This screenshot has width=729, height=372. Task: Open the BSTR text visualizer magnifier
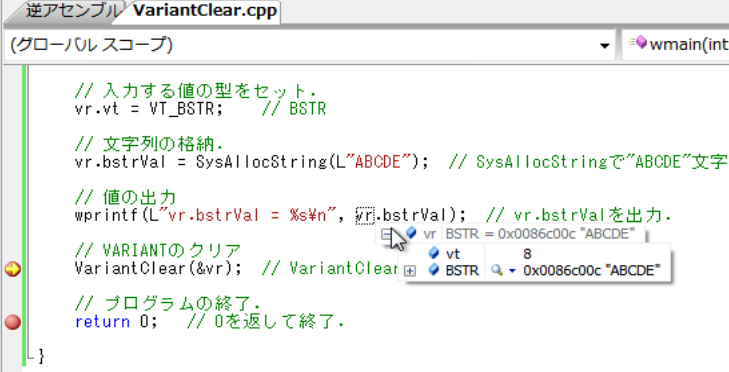[x=497, y=270]
